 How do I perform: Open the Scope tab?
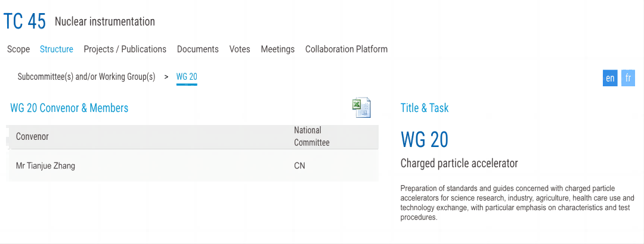coord(18,49)
